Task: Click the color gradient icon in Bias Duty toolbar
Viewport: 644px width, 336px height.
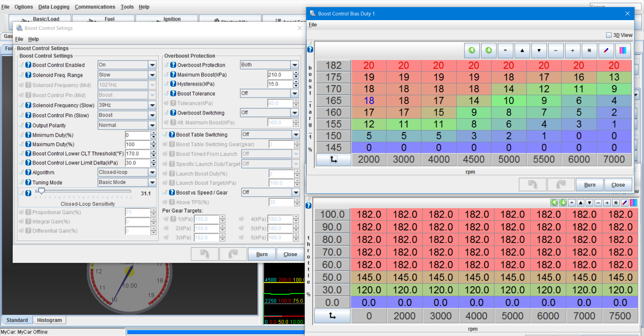Action: [623, 50]
